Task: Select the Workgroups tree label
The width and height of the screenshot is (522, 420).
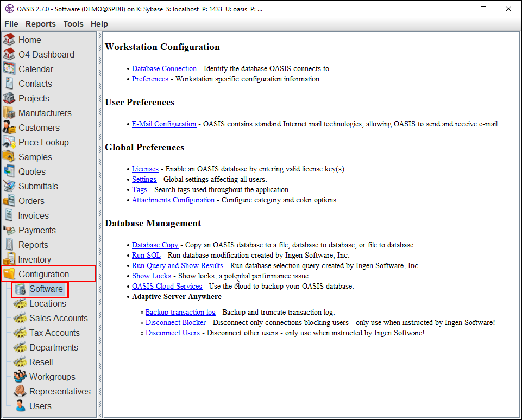Action: (x=52, y=377)
